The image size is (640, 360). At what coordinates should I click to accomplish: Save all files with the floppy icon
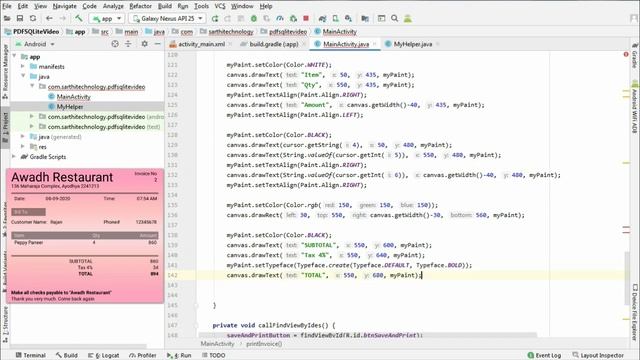[20, 18]
